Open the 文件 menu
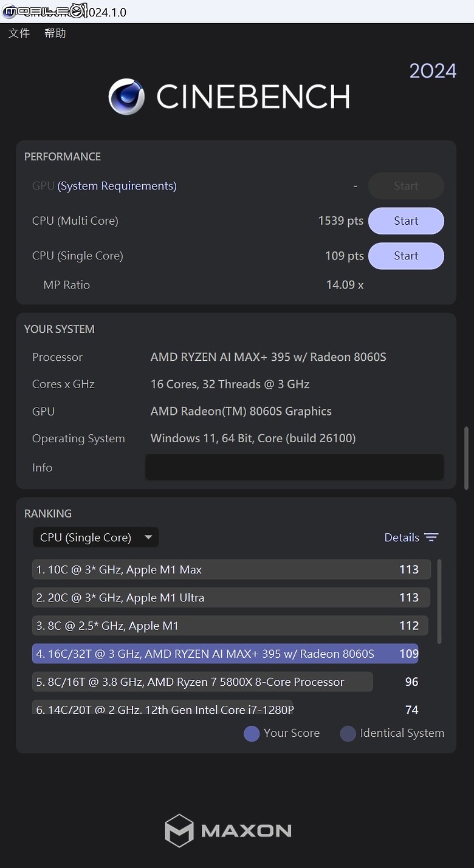474x868 pixels. pyautogui.click(x=19, y=33)
